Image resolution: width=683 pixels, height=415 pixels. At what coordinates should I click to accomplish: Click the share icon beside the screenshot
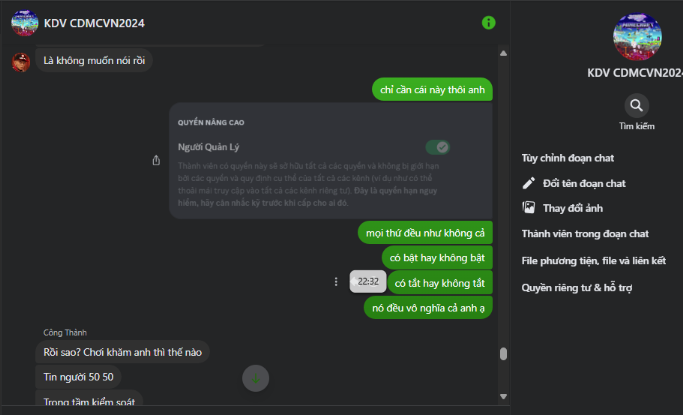point(156,160)
